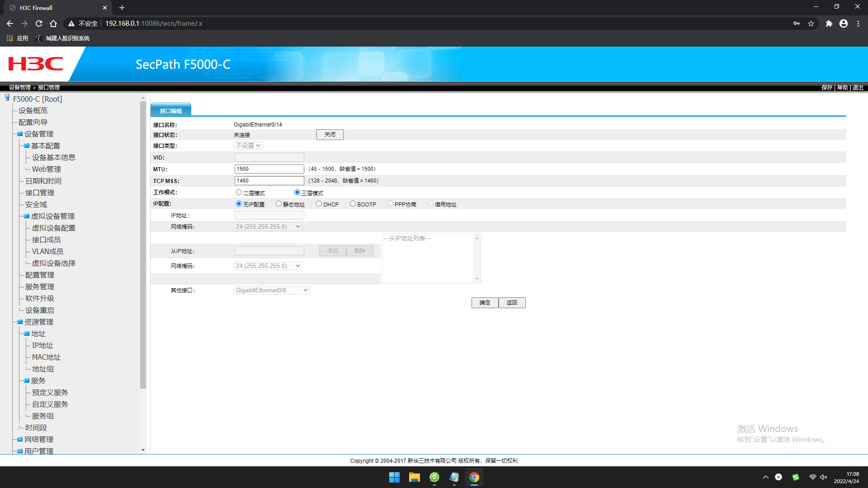The width and height of the screenshot is (868, 488).
Task: Click the F5000-C Root device icon
Action: [7, 98]
